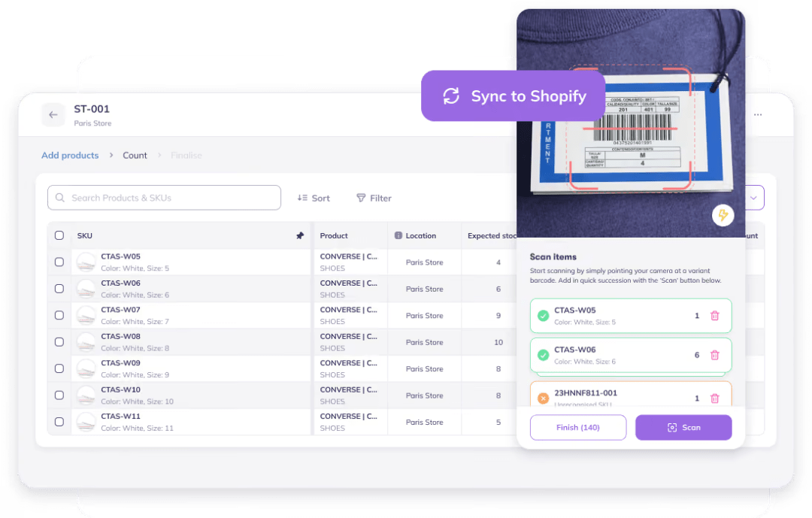The width and height of the screenshot is (812, 518).
Task: Click the Sync to Shopify button
Action: [x=514, y=95]
